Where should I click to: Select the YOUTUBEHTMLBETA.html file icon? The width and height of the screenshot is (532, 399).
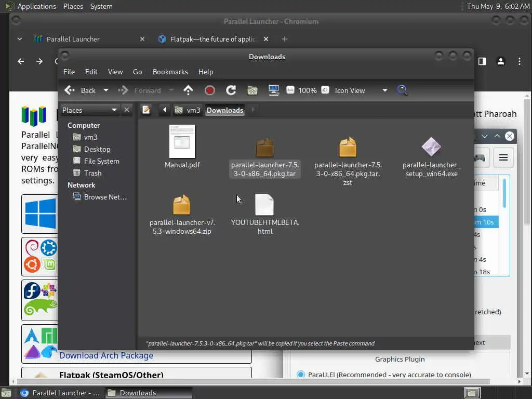click(264, 205)
